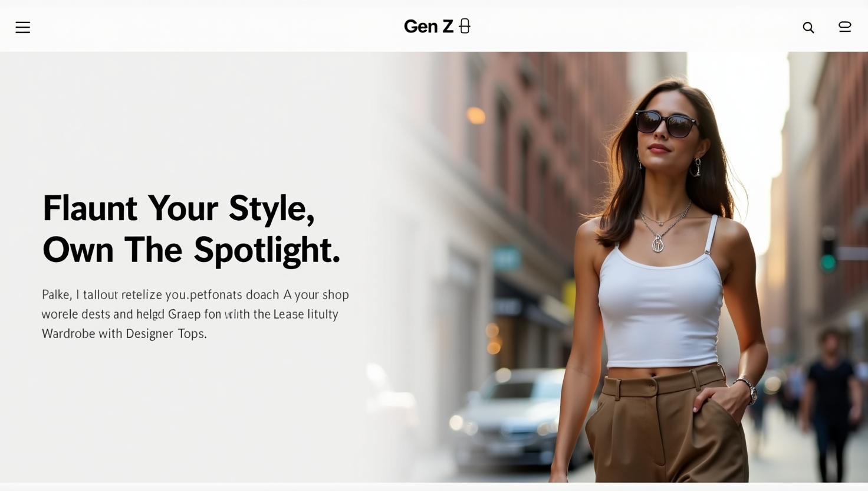
Task: Click the wristwatch on the model
Action: 748,389
